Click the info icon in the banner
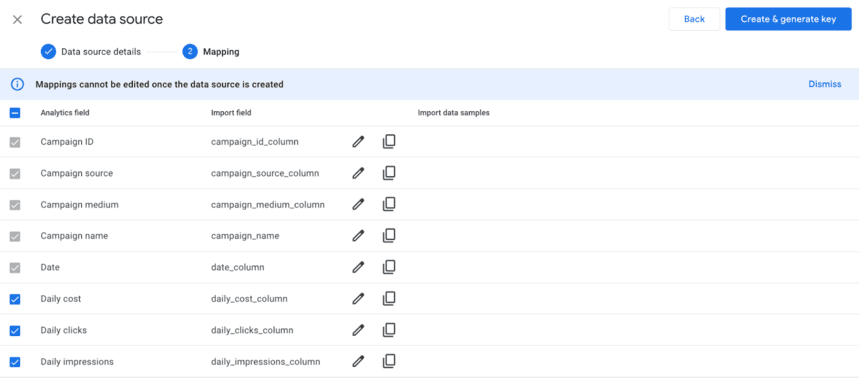Viewport: 859px width, 378px height. coord(18,84)
